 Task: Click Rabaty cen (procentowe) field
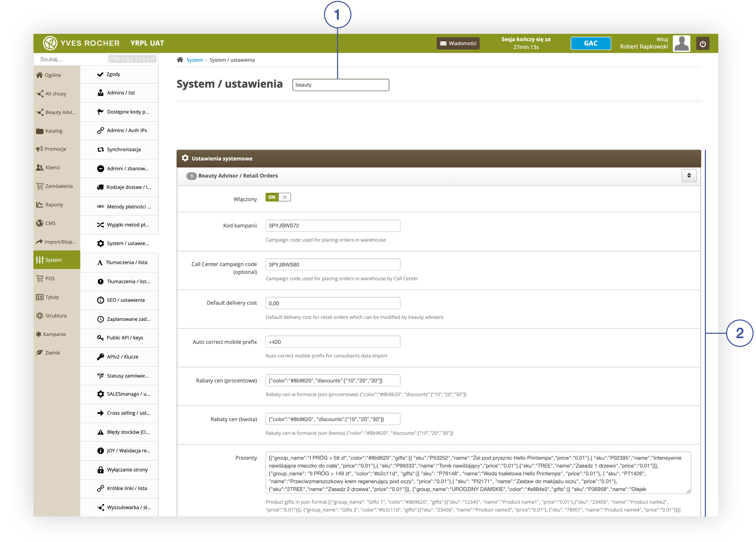[333, 380]
